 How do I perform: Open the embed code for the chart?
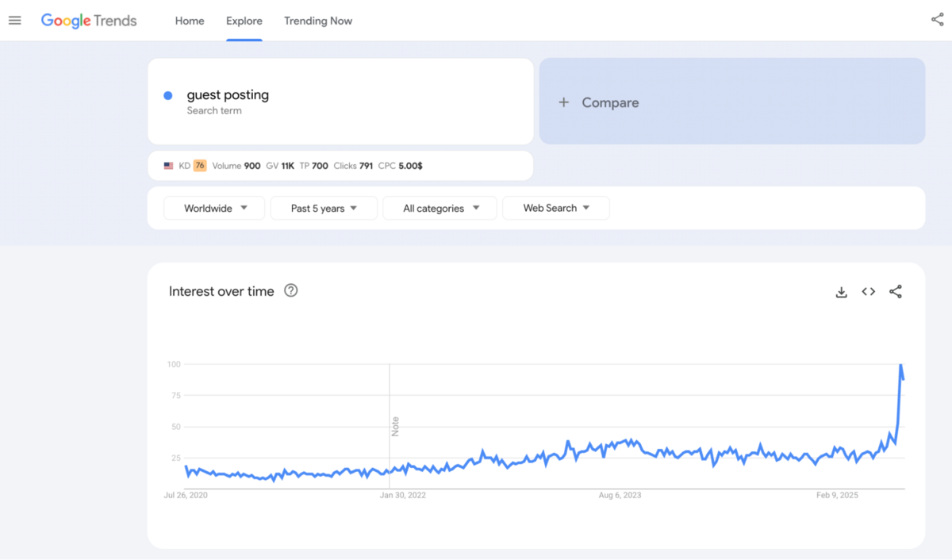point(868,292)
